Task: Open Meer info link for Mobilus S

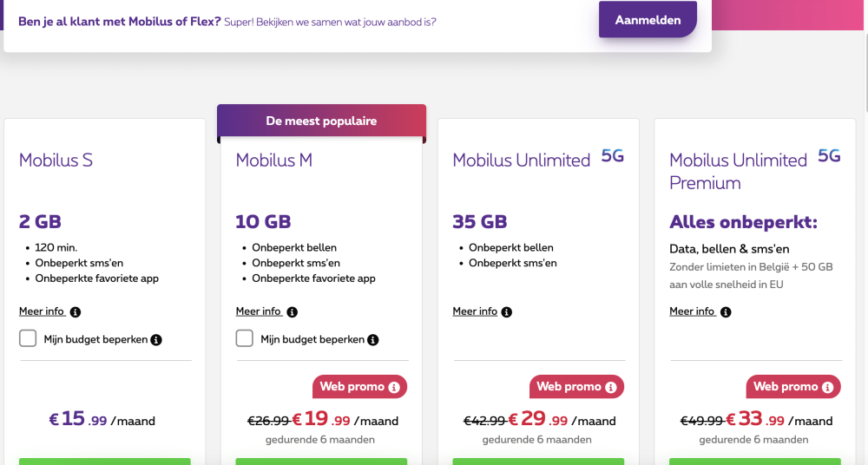Action: click(41, 311)
